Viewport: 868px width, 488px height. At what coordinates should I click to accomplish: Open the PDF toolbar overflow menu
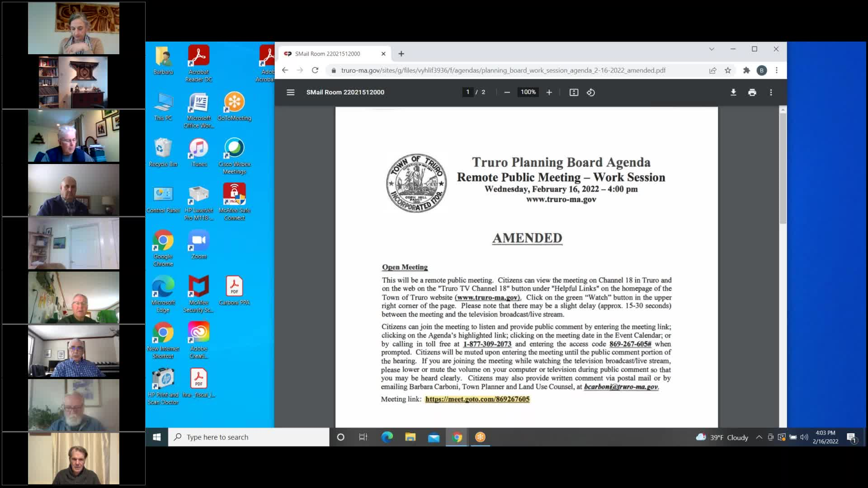[771, 92]
